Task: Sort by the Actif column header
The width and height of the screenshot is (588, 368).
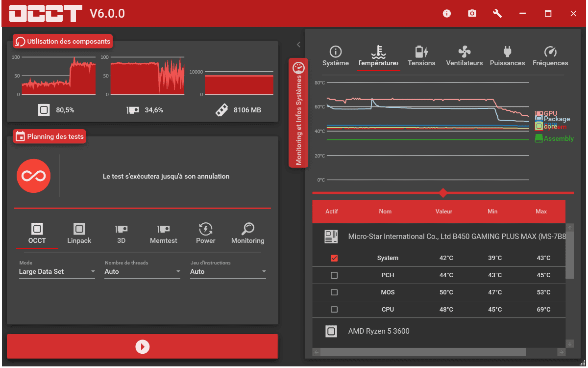Action: tap(332, 211)
